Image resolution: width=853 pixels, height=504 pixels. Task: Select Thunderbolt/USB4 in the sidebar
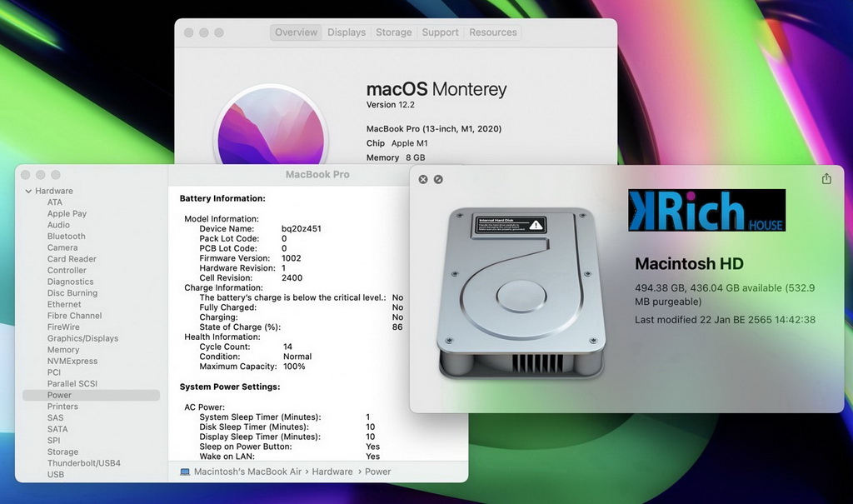(x=84, y=463)
